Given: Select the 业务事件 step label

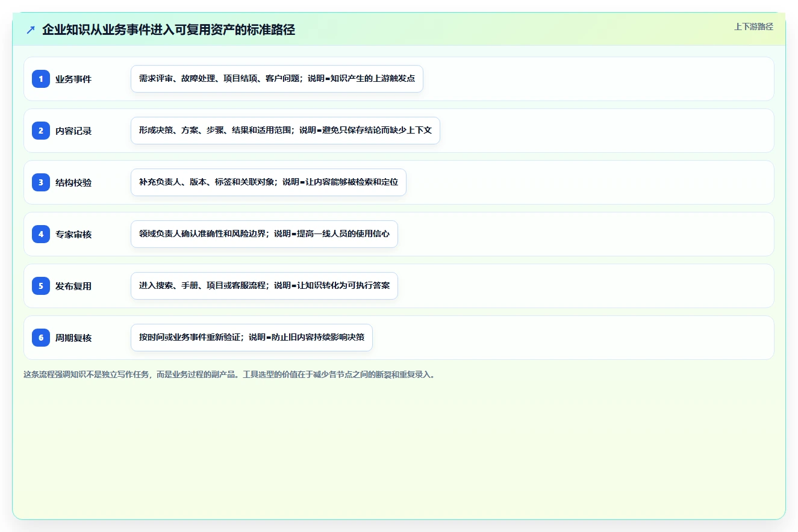Looking at the screenshot, I should (73, 79).
